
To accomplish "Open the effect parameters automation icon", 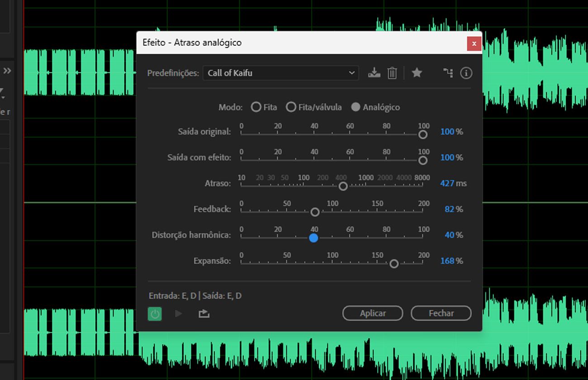I will [447, 73].
